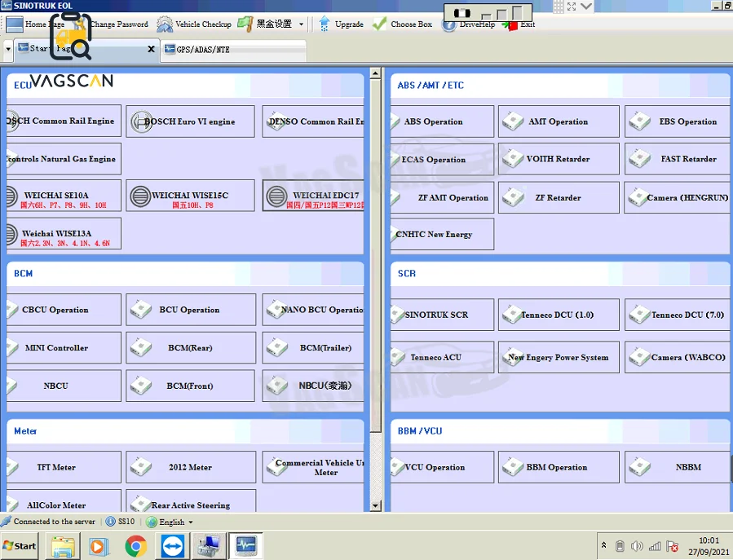Open AMT Operation
733x560 pixels.
click(x=559, y=121)
